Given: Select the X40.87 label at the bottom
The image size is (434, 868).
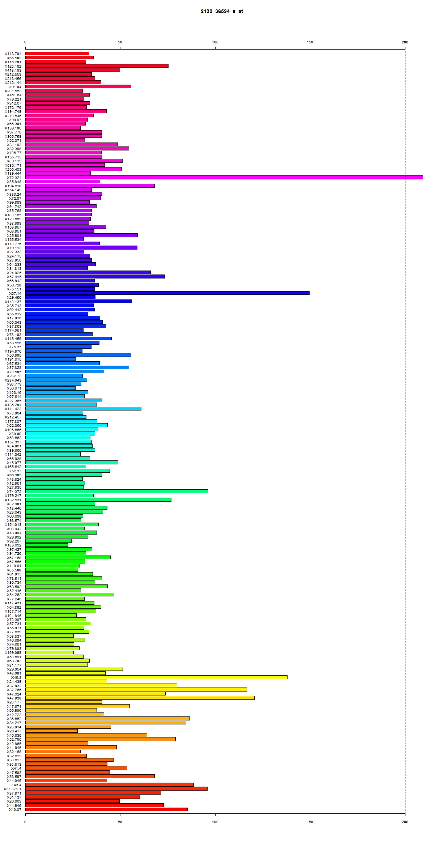Looking at the screenshot, I should 15,809.
